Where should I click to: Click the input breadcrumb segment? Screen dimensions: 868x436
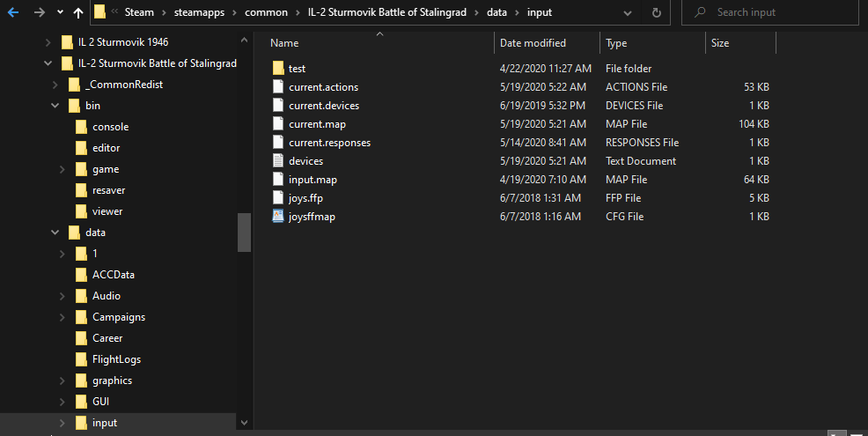pos(539,12)
